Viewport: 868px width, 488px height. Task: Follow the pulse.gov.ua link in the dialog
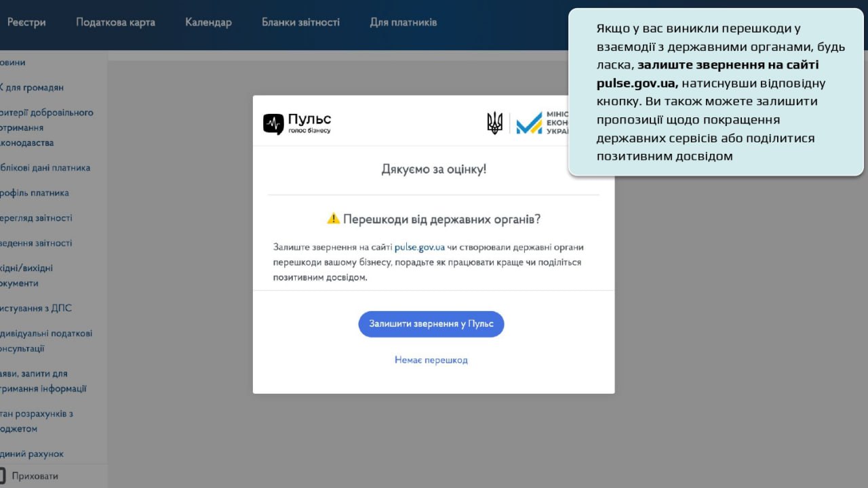coord(419,247)
